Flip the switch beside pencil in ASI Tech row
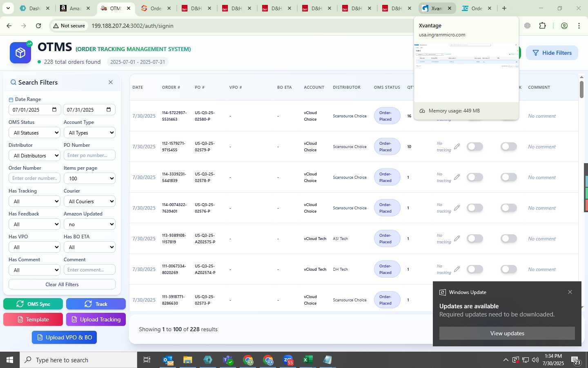The width and height of the screenshot is (588, 368). click(475, 238)
